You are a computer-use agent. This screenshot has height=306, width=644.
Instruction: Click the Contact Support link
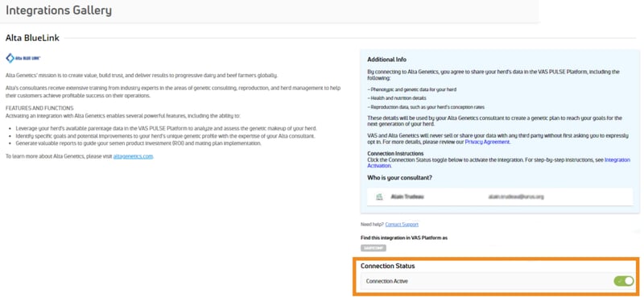[x=402, y=224]
